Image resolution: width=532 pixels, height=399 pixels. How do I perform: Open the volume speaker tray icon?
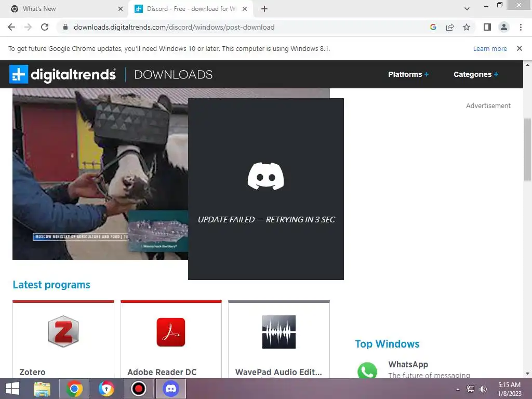click(x=483, y=389)
